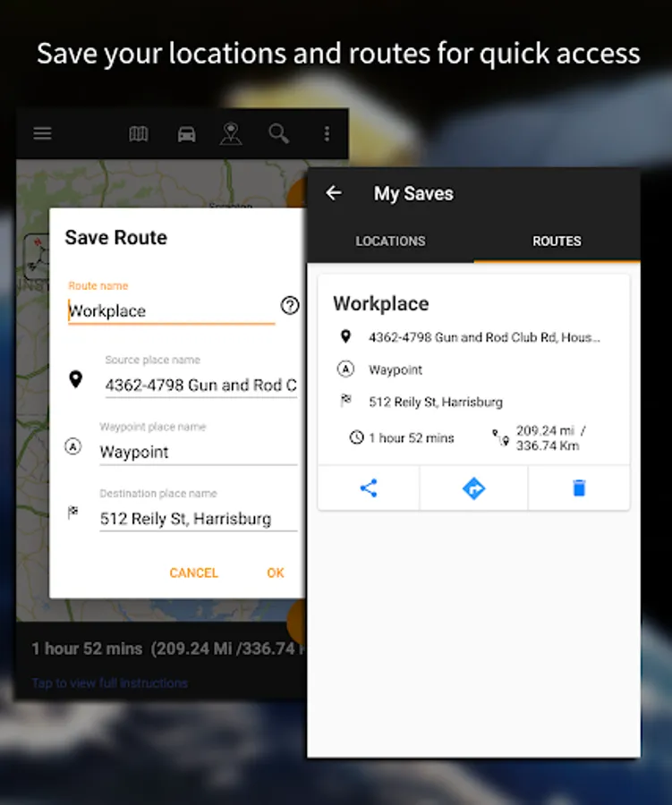The image size is (672, 805).
Task: Edit the Source place name field
Action: coord(200,385)
